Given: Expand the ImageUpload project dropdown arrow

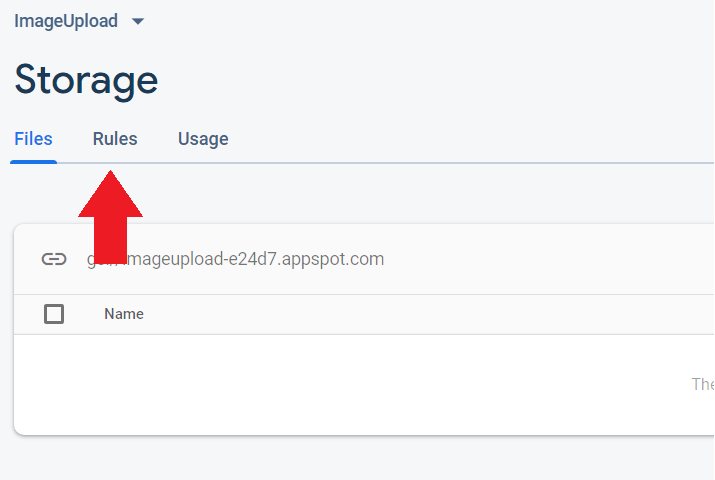Looking at the screenshot, I should pos(138,21).
